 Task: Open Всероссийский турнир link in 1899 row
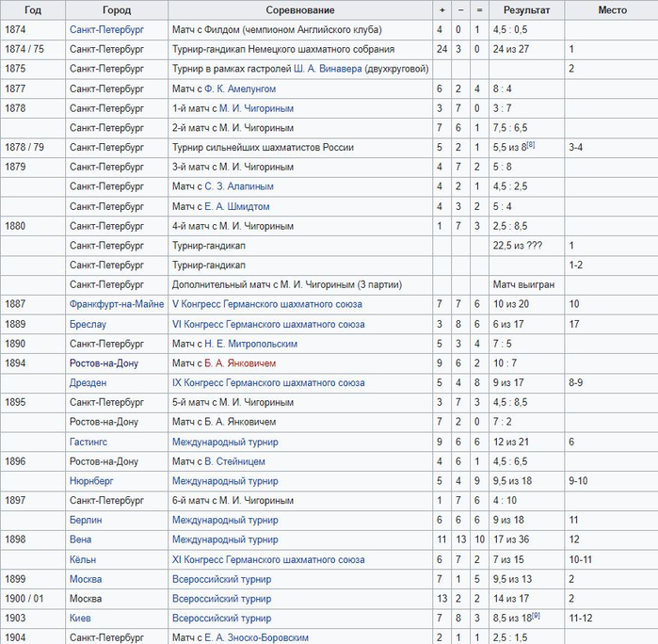coord(221,579)
